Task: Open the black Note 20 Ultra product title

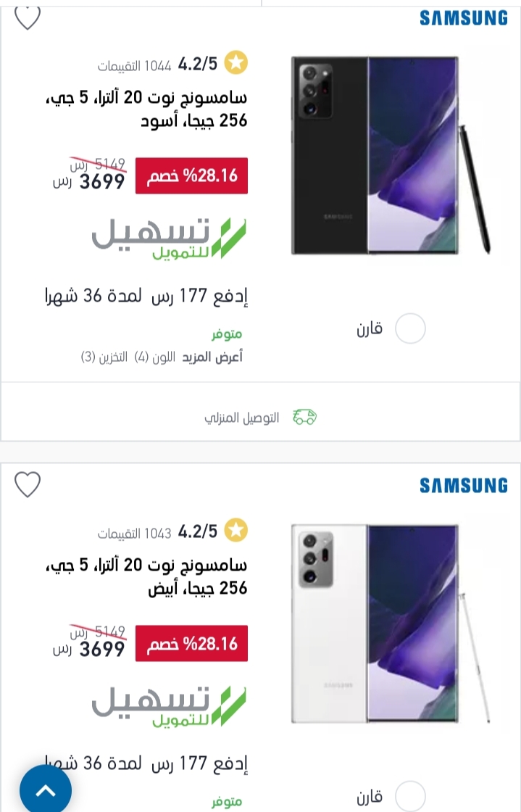Action: (146, 109)
